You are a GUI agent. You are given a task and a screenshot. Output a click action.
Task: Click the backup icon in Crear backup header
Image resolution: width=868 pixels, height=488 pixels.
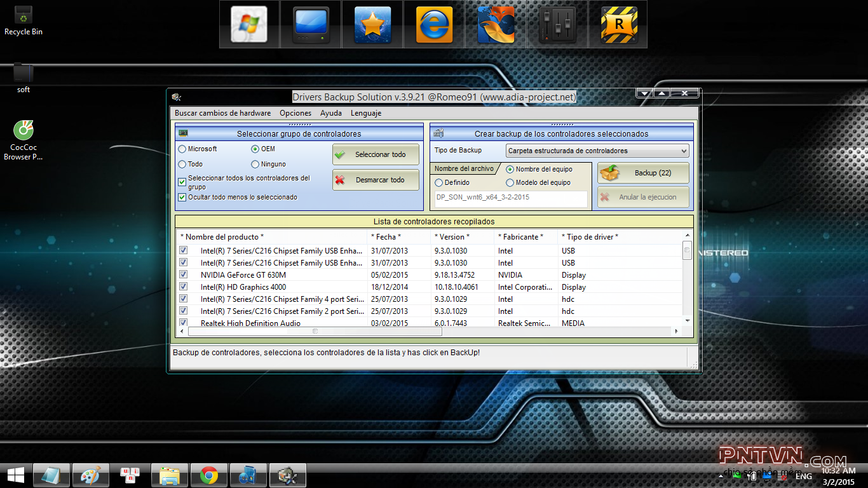tap(438, 133)
